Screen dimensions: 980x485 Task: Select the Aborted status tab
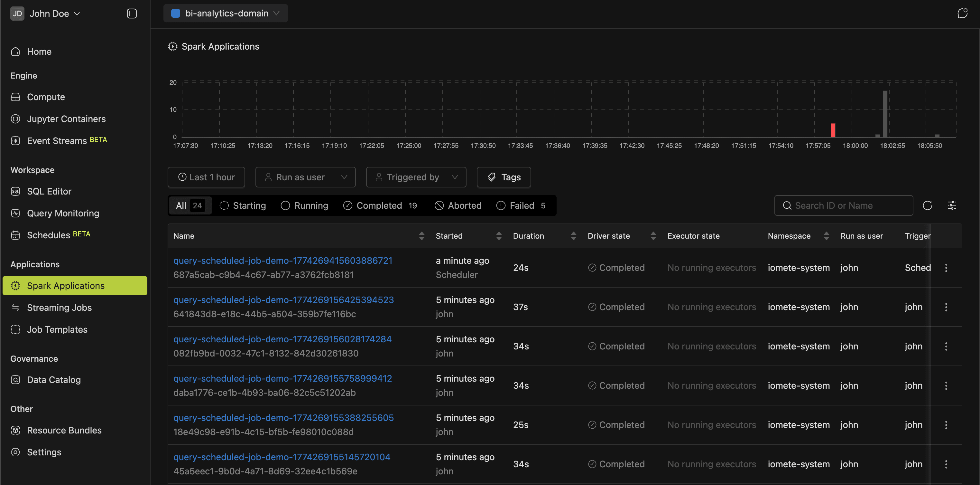458,205
